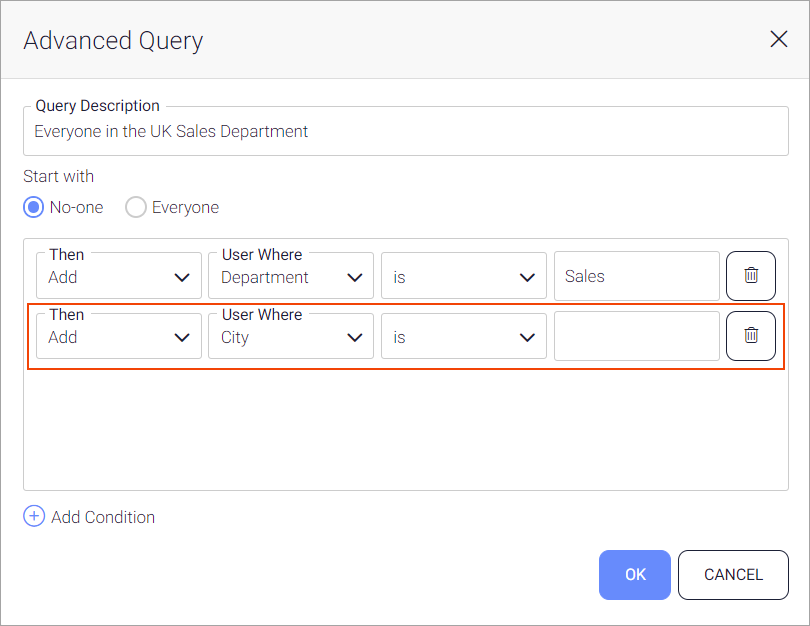Click the blank area below the condition rows
This screenshot has width=810, height=626.
(404, 430)
